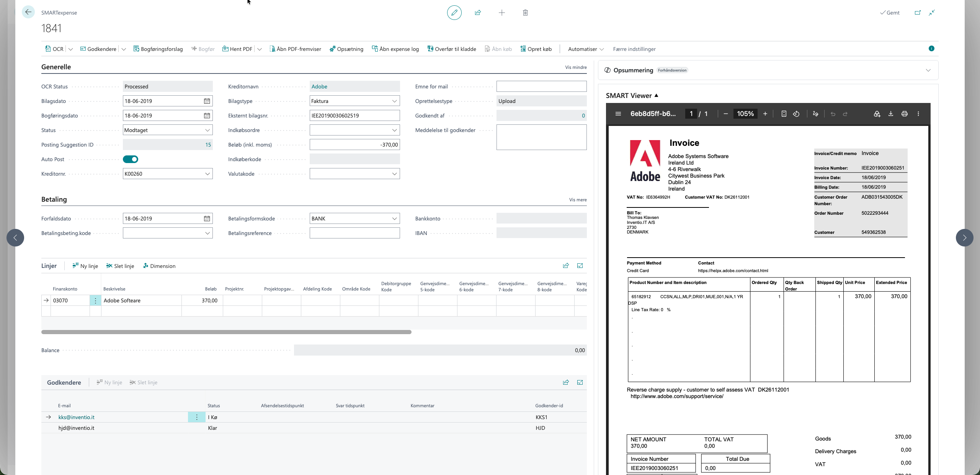The image size is (980, 475).
Task: Open Åbn PDF-fremviser action
Action: 295,49
